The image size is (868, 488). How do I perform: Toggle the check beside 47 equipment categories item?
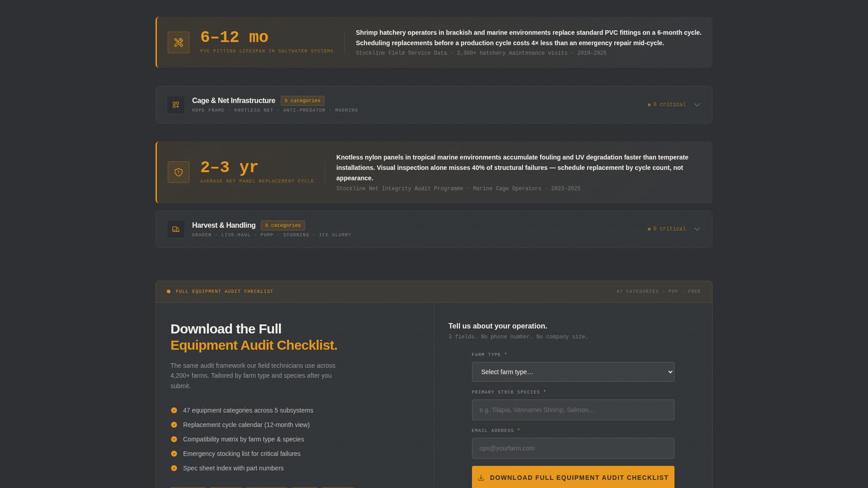click(x=174, y=410)
